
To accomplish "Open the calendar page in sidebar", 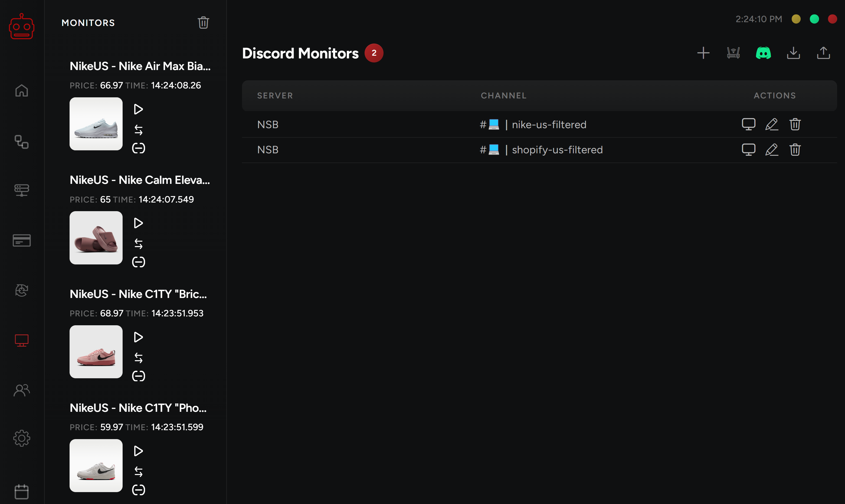I will click(x=22, y=492).
